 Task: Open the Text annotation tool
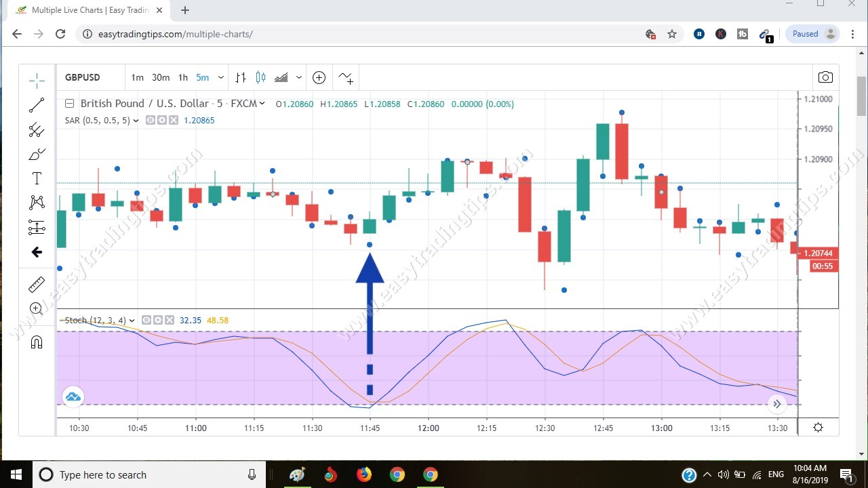point(37,178)
